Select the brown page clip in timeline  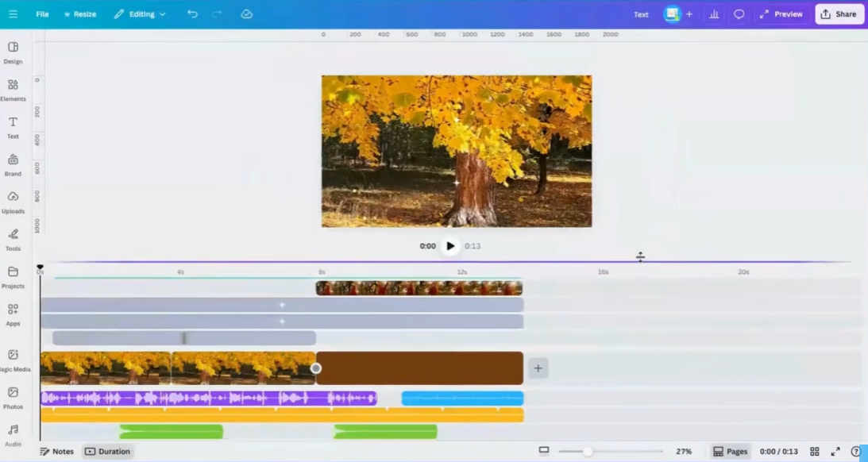tap(419, 368)
